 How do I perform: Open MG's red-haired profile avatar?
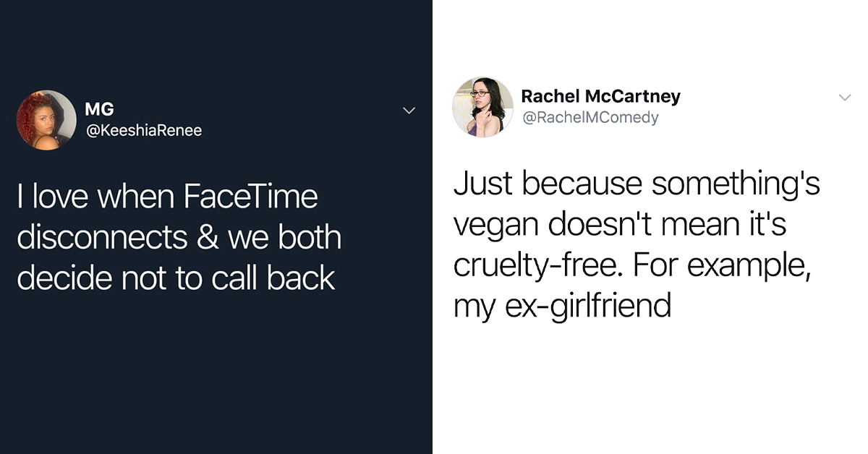click(46, 120)
